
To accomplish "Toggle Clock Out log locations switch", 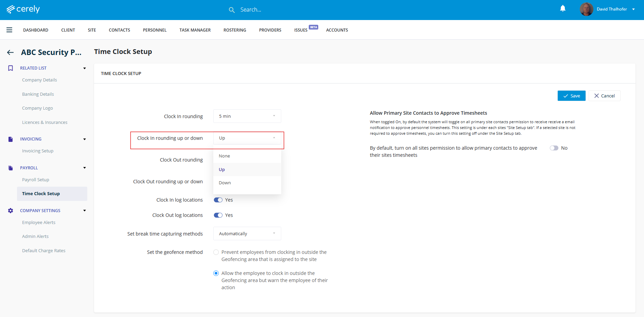I will click(x=218, y=215).
